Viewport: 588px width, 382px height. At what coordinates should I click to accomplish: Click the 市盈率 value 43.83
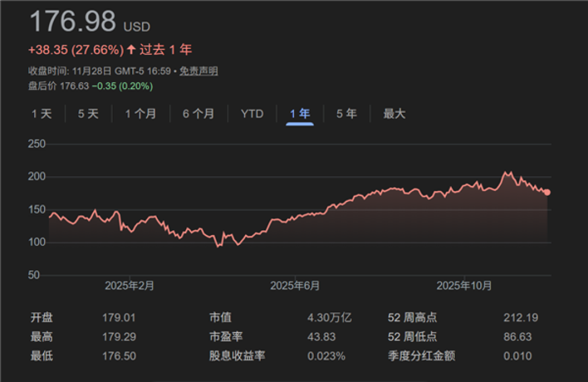coord(321,337)
